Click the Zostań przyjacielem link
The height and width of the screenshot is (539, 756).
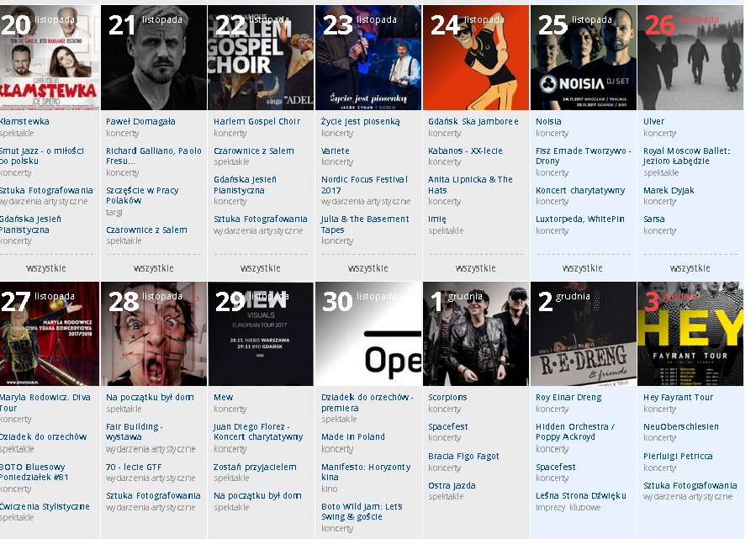pyautogui.click(x=255, y=468)
